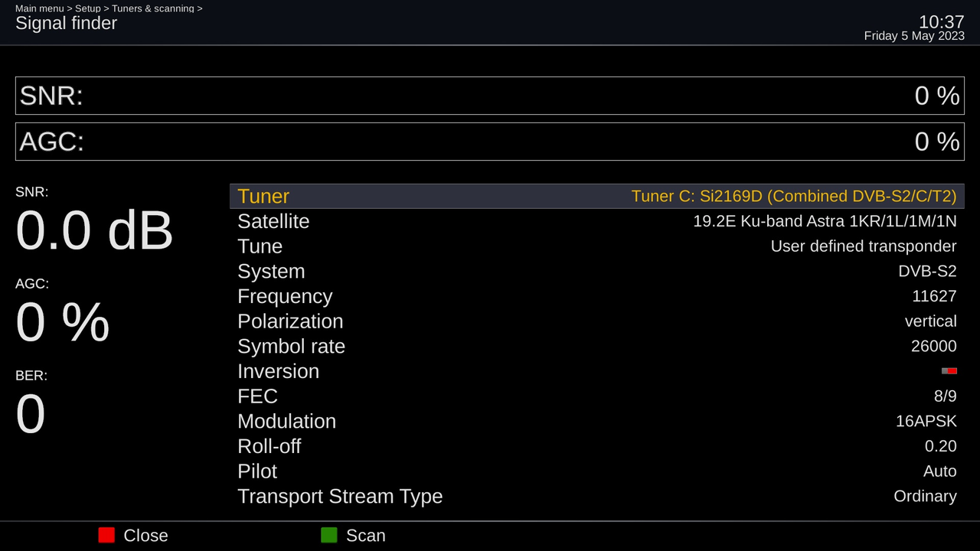Select the System DVB-S2 row
This screenshot has height=551, width=980.
click(596, 271)
